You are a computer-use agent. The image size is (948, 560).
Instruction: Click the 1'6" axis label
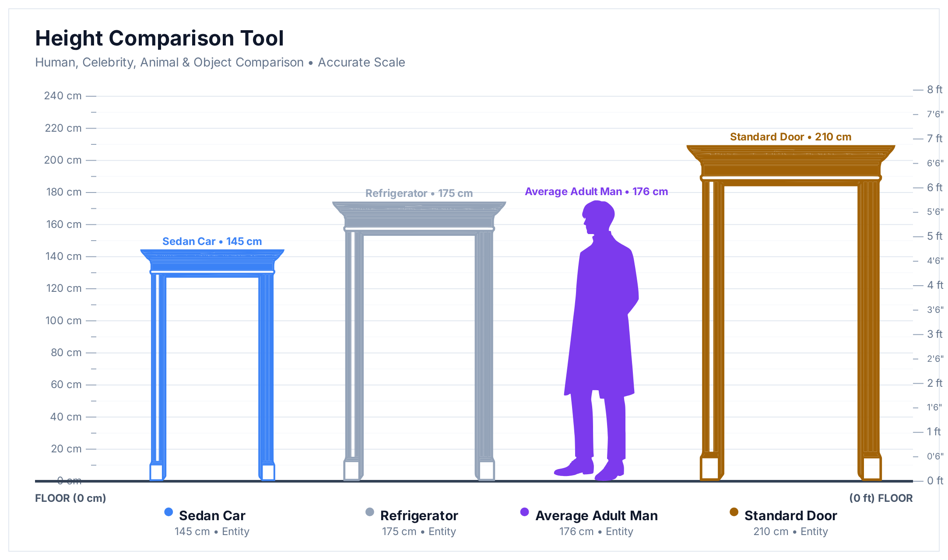[x=934, y=407]
